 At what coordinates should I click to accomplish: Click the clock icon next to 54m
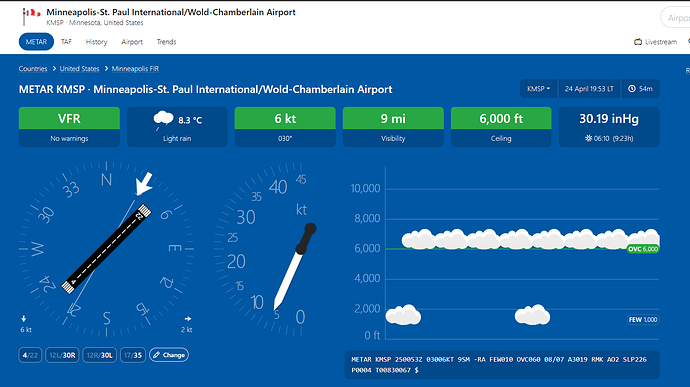pyautogui.click(x=631, y=89)
